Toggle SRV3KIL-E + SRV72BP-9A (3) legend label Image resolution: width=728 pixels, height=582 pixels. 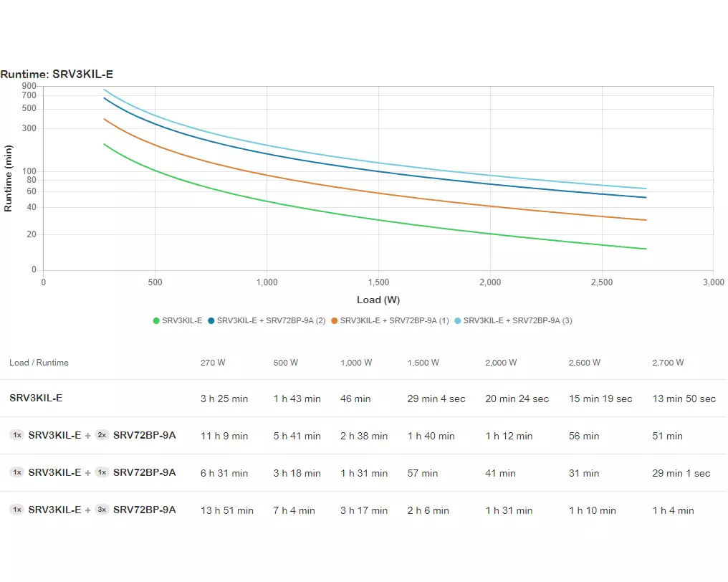[x=517, y=320]
